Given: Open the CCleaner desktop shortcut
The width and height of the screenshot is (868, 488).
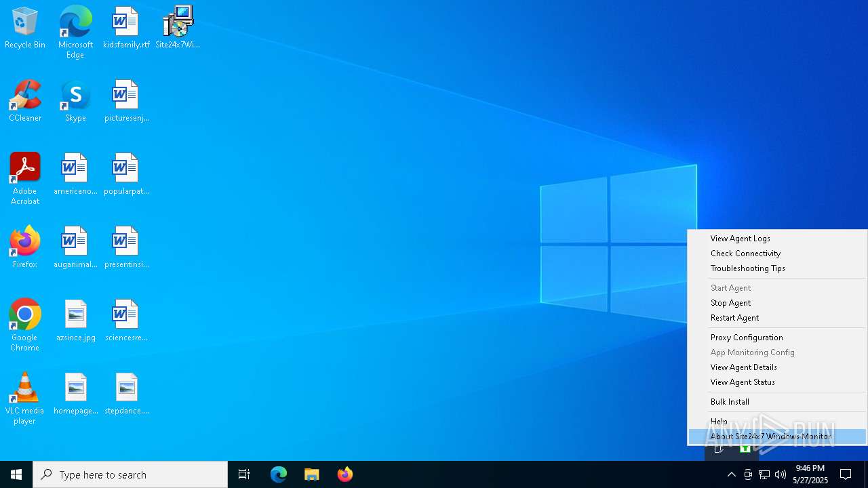Looking at the screenshot, I should 25,102.
